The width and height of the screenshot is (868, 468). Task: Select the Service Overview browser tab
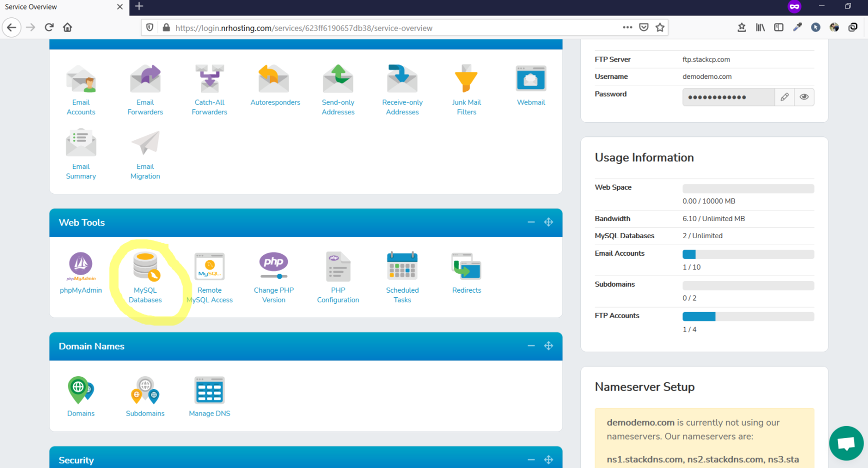pos(55,7)
